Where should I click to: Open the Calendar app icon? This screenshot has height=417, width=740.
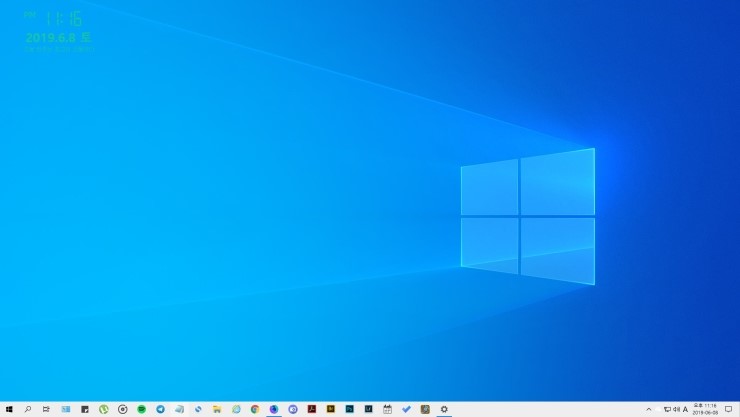tap(387, 409)
